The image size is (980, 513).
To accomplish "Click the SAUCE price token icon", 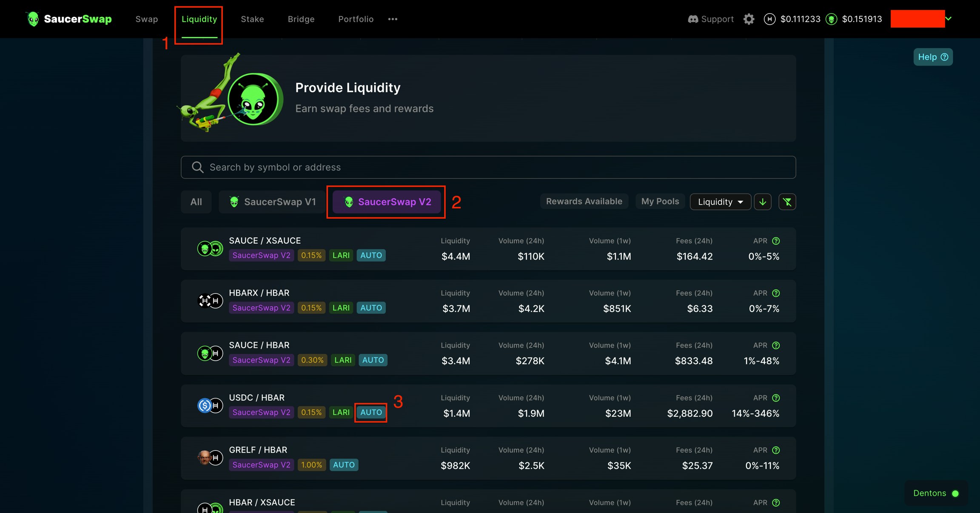I will pos(831,19).
